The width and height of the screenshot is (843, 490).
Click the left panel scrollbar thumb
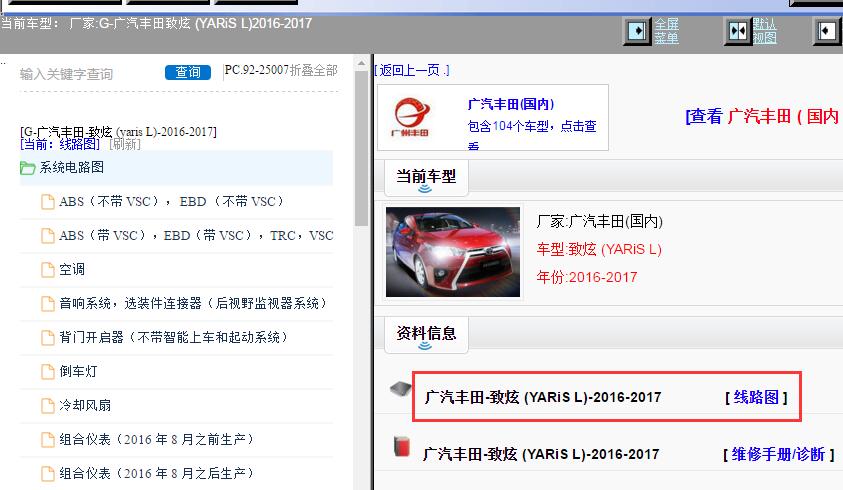pyautogui.click(x=361, y=148)
